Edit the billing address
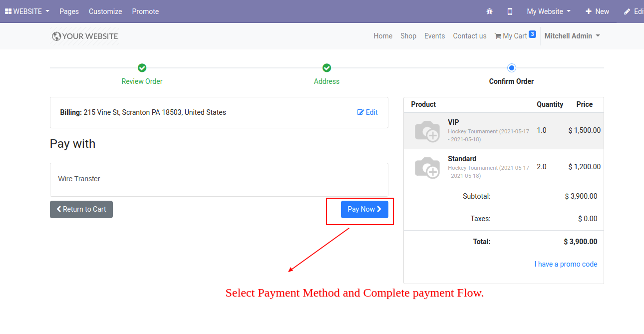This screenshot has width=644, height=334. point(367,112)
